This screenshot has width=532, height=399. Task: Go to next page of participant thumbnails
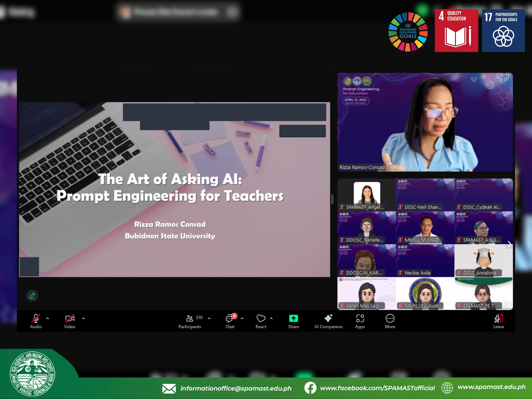click(x=509, y=244)
